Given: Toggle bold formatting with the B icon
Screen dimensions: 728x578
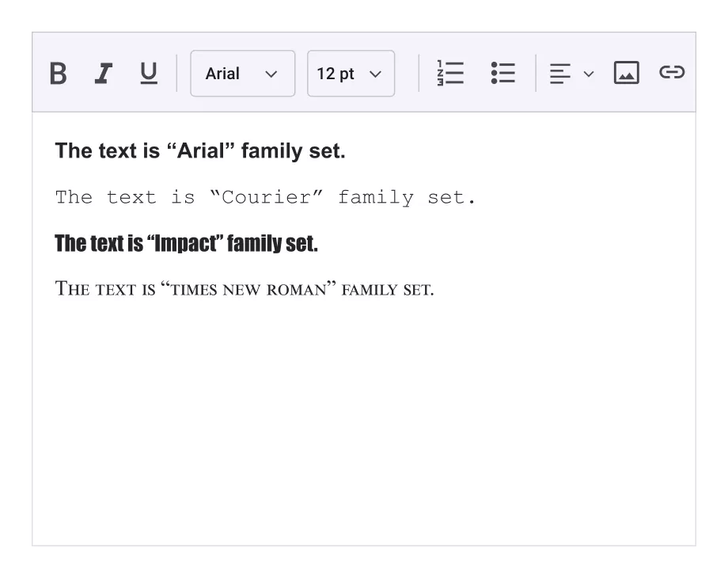Looking at the screenshot, I should click(57, 73).
